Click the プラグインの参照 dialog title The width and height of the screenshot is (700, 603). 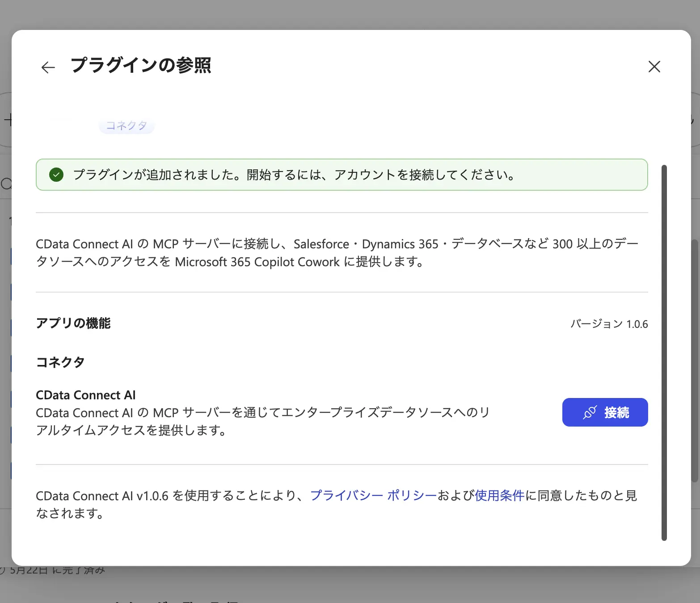[x=141, y=65]
